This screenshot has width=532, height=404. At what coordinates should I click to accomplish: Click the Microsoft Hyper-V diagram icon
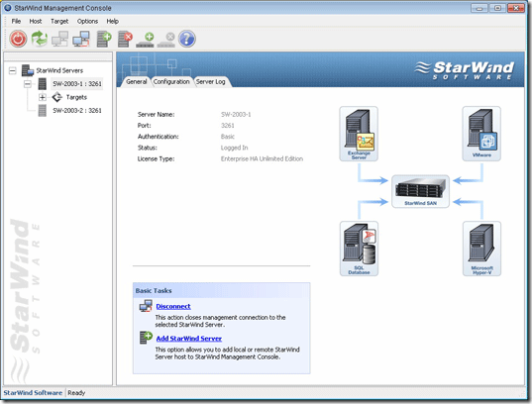pos(481,249)
